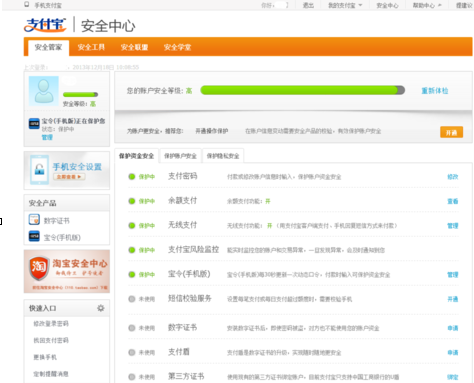The image size is (474, 383).
Task: Click 更换手机 quick link
Action: [x=45, y=357]
